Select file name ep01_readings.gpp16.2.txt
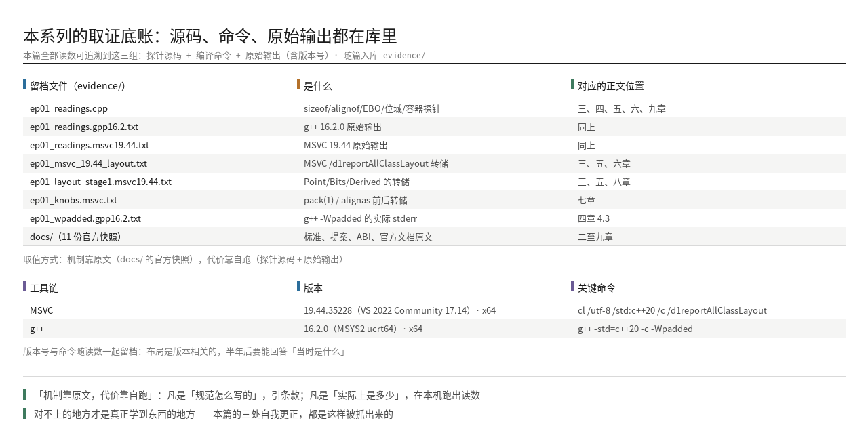 coord(84,127)
